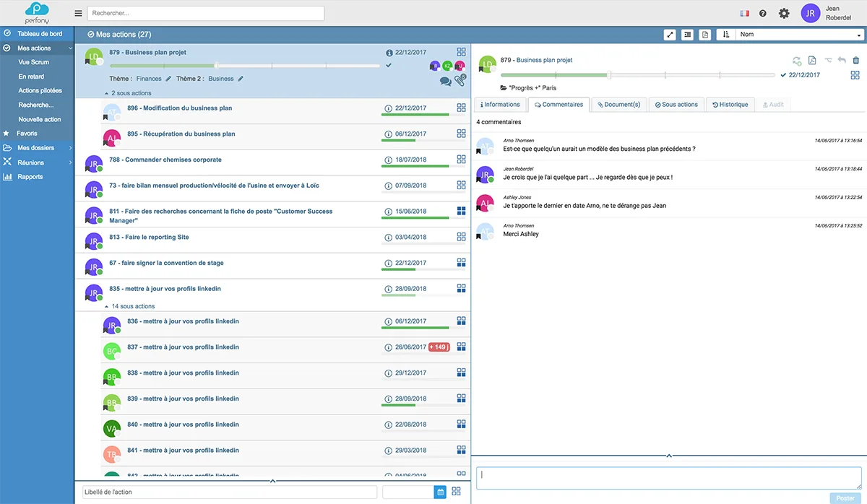Click the comment text box
Viewport: 867px width, 504px height.
668,478
